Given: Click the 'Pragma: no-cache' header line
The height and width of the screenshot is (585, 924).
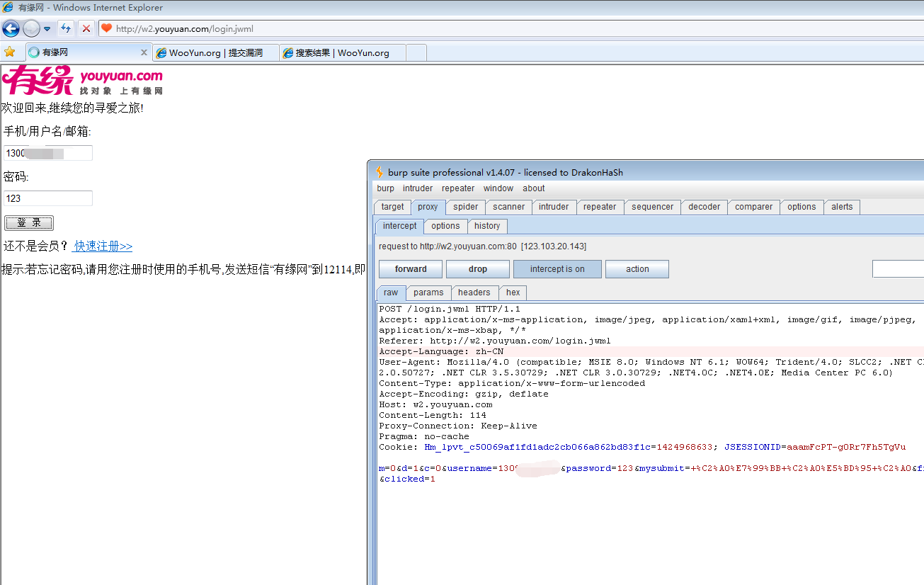Looking at the screenshot, I should click(x=424, y=436).
